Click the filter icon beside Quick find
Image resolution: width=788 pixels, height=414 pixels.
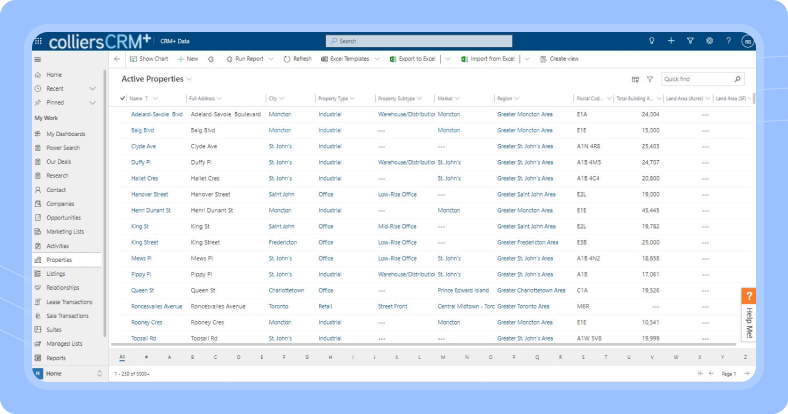point(650,79)
